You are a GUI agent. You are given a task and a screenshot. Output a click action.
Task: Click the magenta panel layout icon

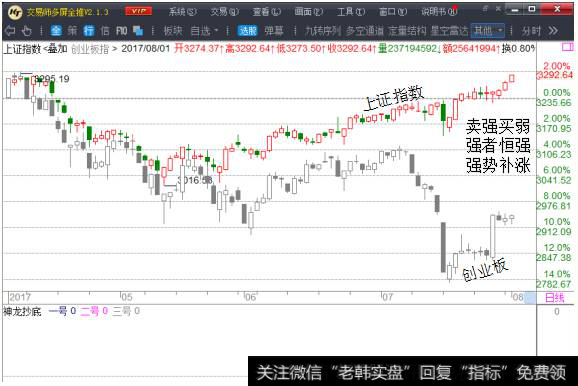(568, 47)
